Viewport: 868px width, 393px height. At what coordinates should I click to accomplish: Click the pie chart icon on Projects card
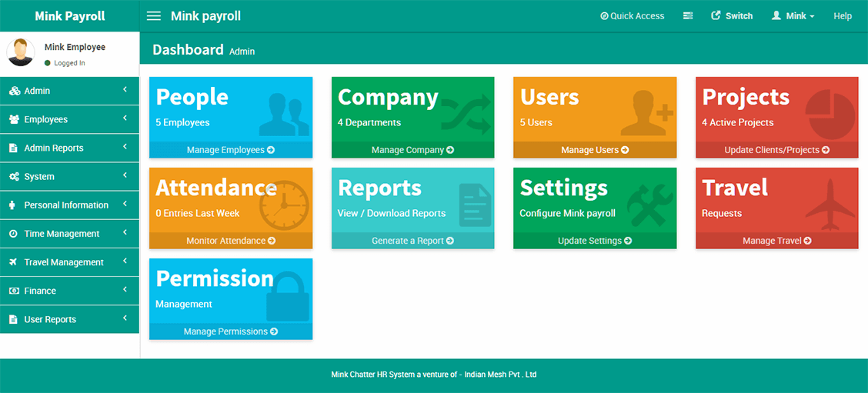click(x=830, y=115)
